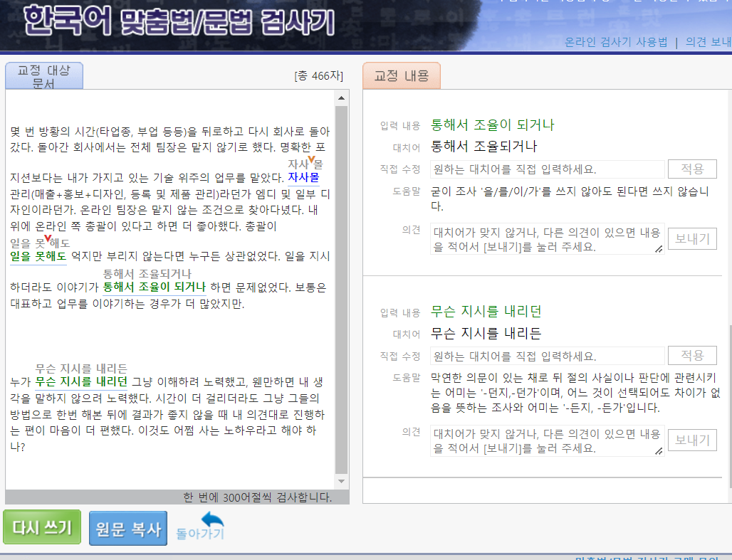
Task: Click the [총 466자] character count text
Action: (319, 75)
